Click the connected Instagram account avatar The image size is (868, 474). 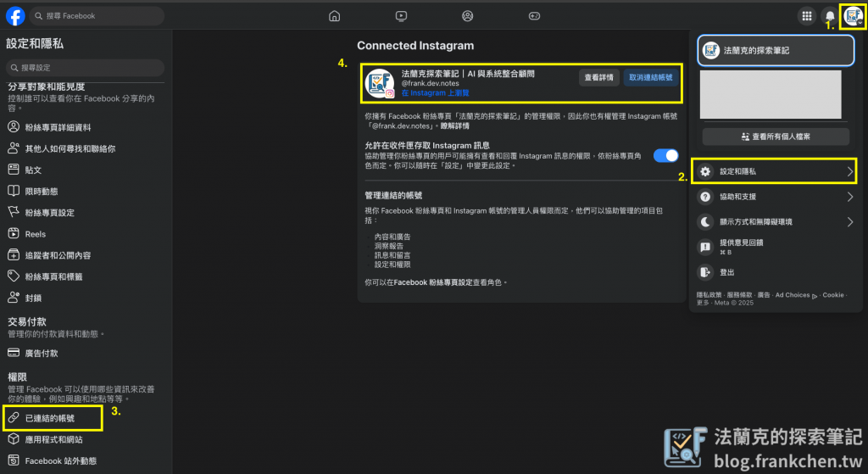380,84
